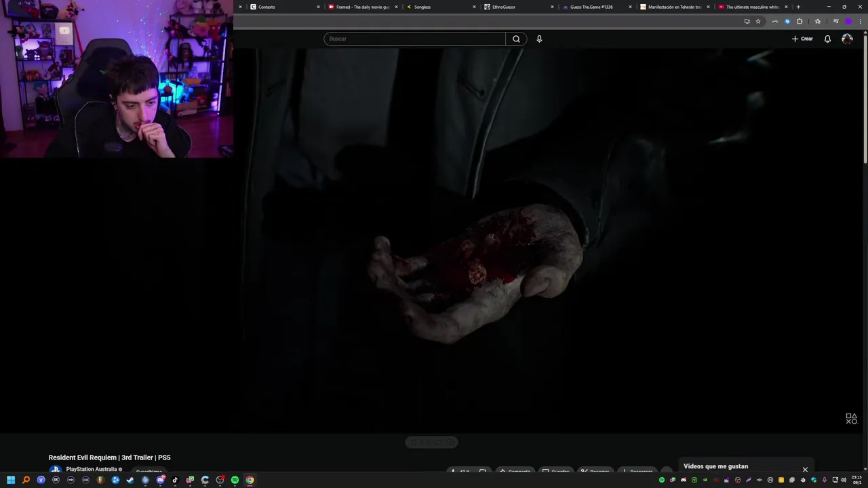Click the Spotify icon in system tray
Image resolution: width=868 pixels, height=488 pixels.
662,480
